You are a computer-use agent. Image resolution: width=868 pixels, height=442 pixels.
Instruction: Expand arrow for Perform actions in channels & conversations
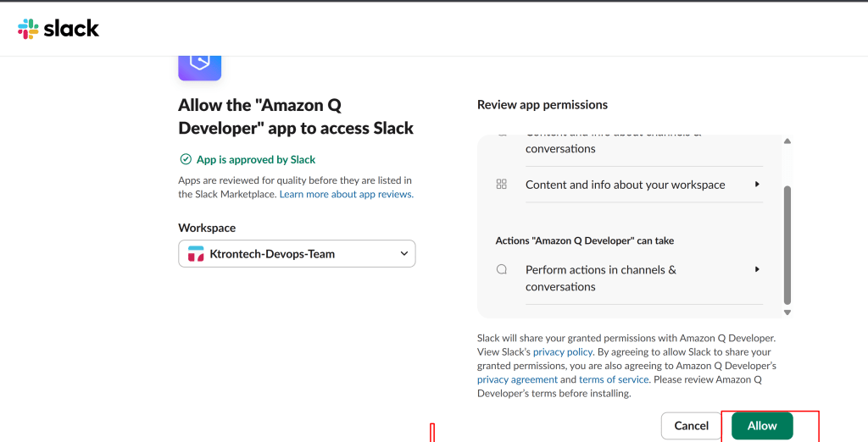click(x=757, y=269)
